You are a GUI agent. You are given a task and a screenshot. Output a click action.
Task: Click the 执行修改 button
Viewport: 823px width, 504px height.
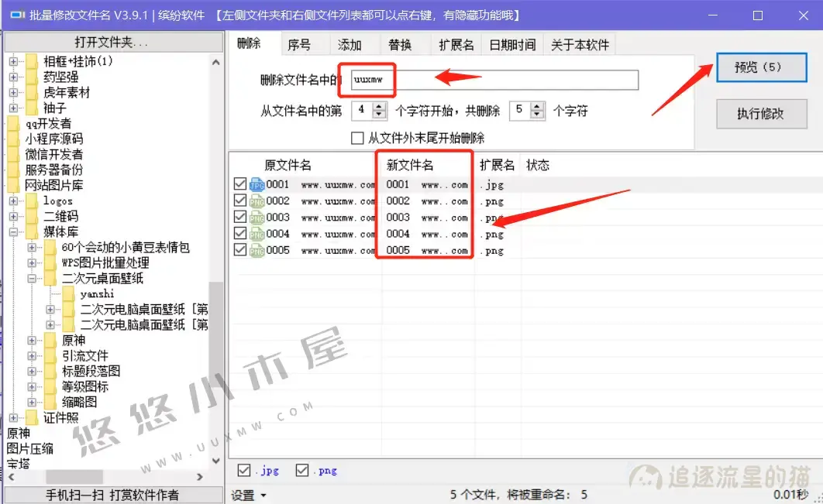point(761,114)
